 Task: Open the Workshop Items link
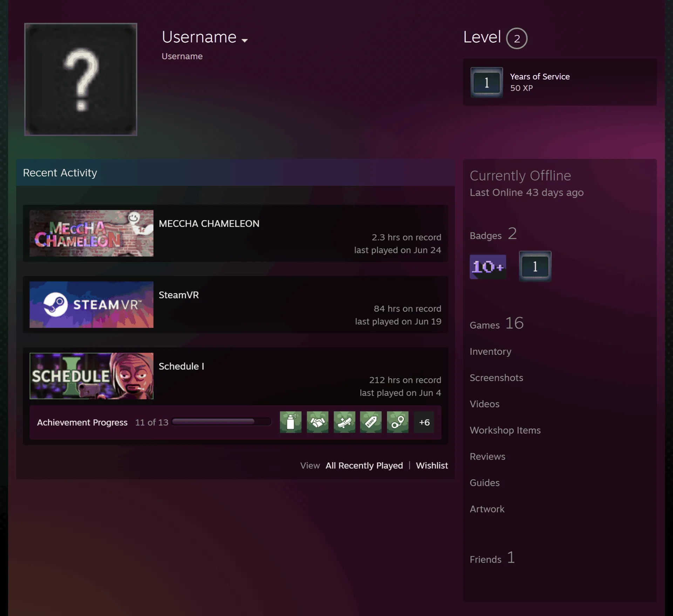[x=505, y=430]
